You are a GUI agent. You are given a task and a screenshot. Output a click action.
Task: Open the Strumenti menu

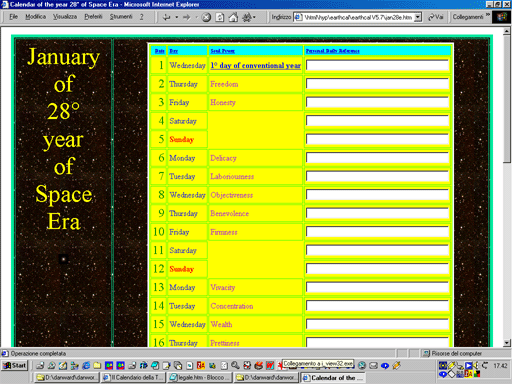121,17
